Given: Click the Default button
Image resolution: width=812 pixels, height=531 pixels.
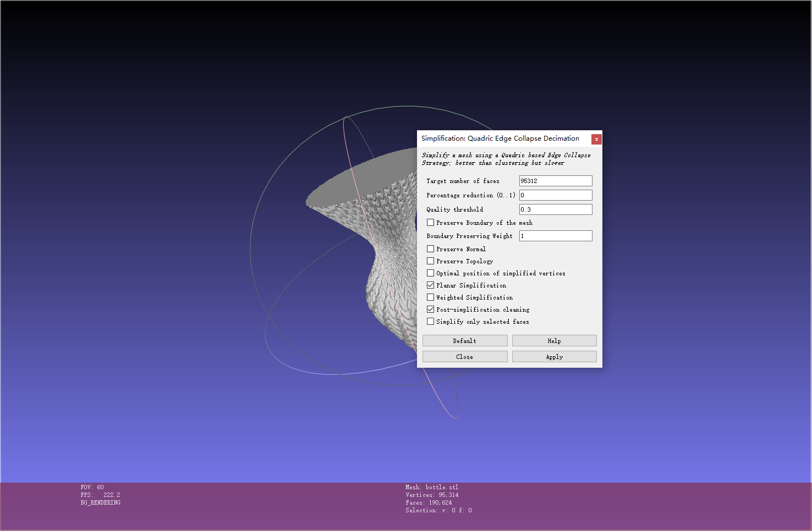Looking at the screenshot, I should click(x=465, y=341).
